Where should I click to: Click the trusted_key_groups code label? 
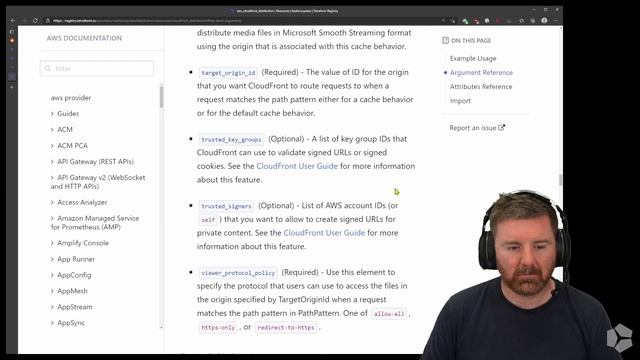231,139
